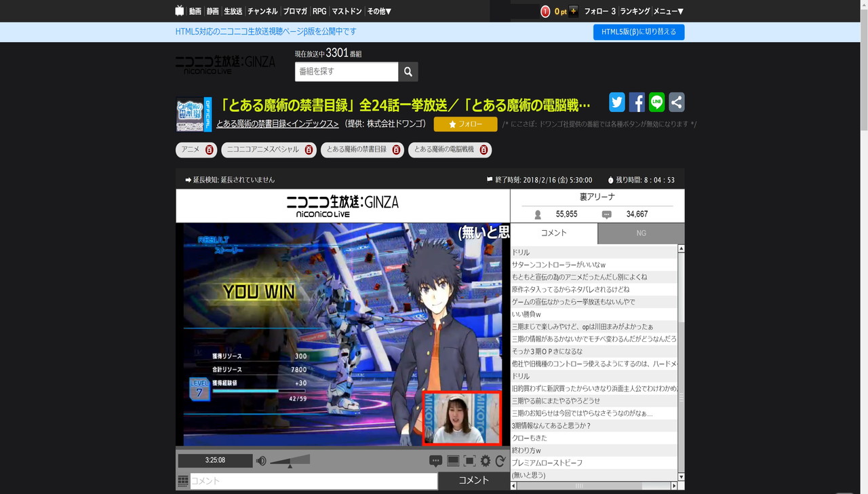868x494 pixels.
Task: Select the アニメ tag
Action: [x=191, y=150]
